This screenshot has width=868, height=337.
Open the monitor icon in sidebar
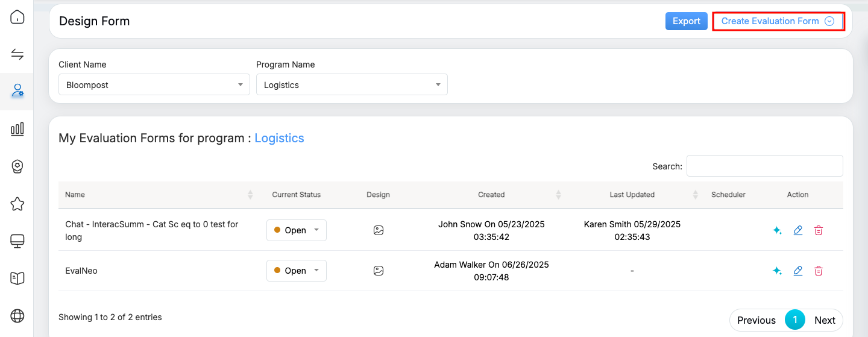(x=17, y=241)
